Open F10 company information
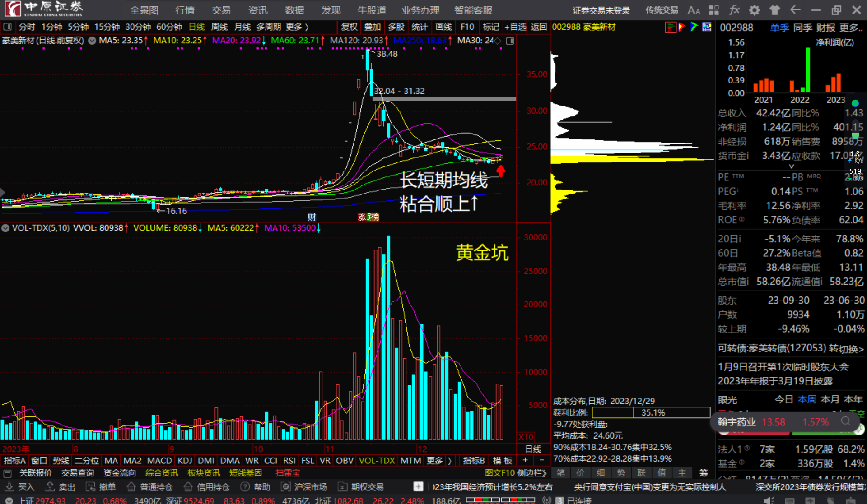Viewport: 867px width, 504px height. 467,27
